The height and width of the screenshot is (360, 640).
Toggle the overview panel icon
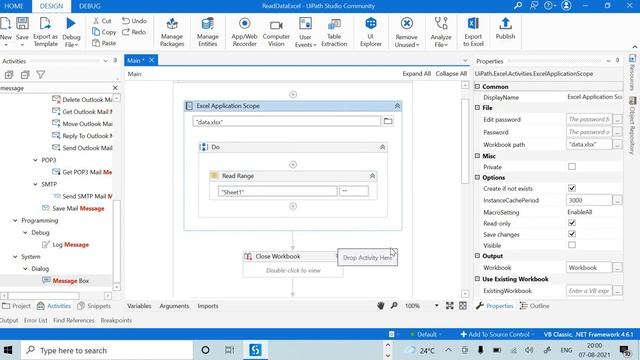(x=463, y=306)
